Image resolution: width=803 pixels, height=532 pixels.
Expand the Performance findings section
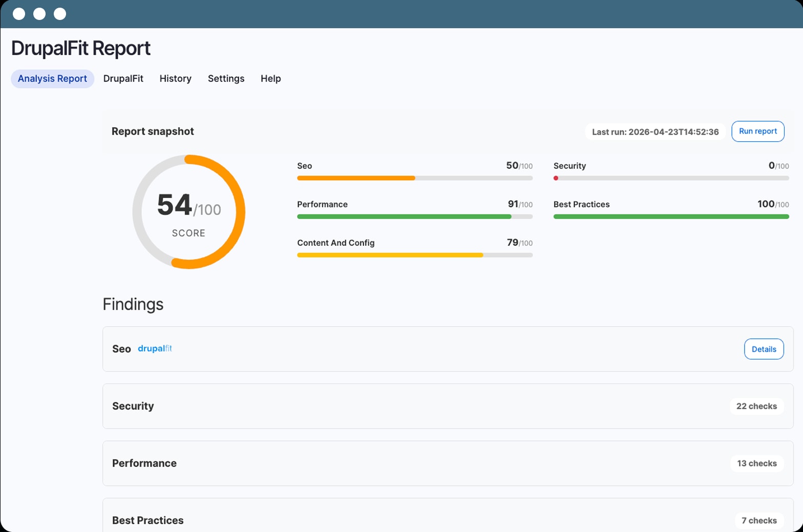click(x=448, y=463)
